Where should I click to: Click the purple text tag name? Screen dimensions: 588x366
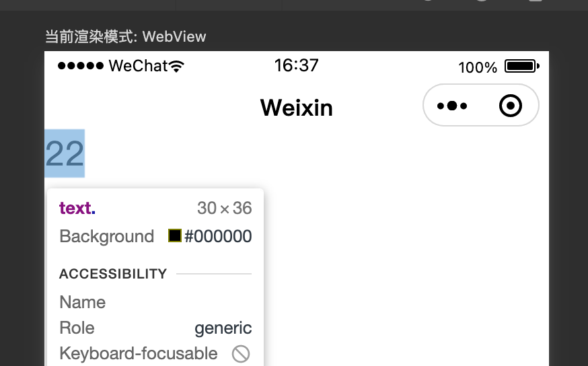click(x=77, y=208)
